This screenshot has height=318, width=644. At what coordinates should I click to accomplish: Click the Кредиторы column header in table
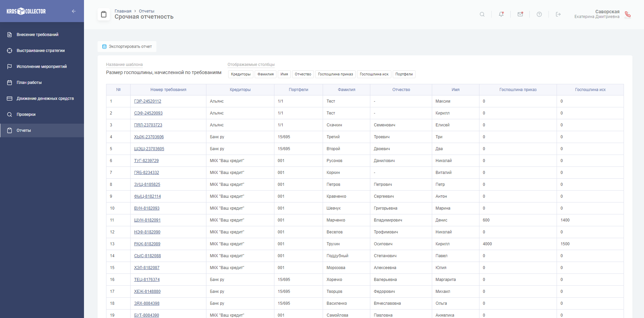pos(240,90)
